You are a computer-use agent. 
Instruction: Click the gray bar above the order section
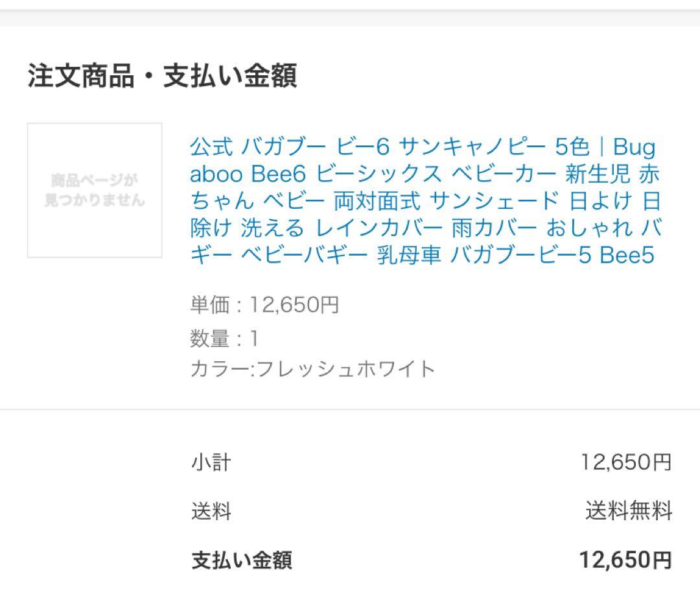point(350,19)
